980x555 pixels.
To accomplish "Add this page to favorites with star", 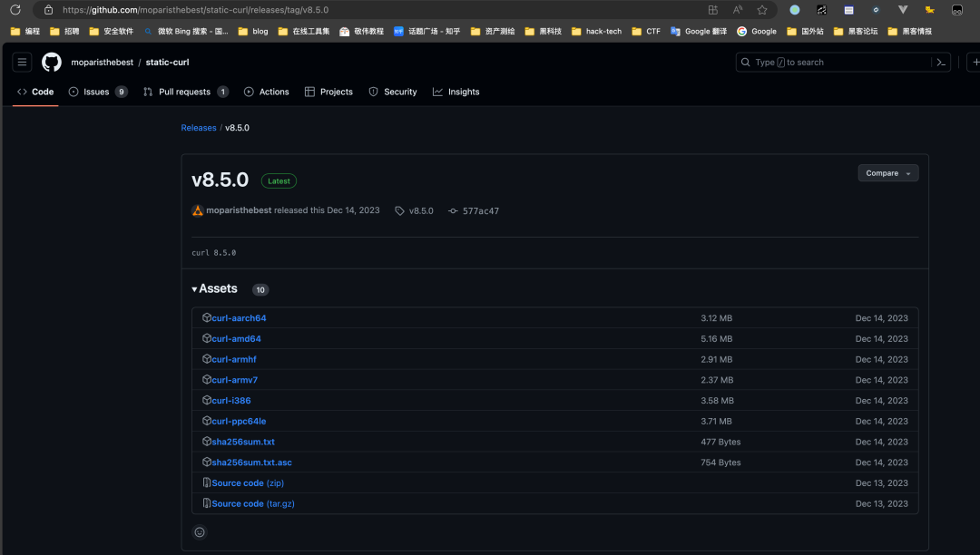I will point(762,10).
